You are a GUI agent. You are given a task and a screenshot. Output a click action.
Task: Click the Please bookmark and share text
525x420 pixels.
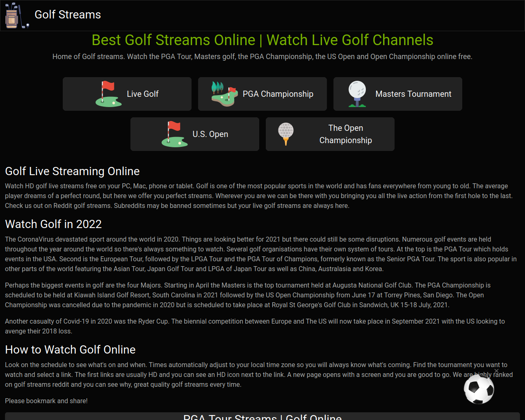46,401
